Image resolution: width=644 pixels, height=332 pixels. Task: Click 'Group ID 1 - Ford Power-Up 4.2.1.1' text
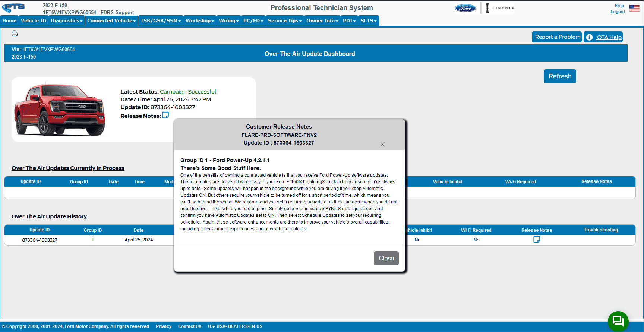225,160
